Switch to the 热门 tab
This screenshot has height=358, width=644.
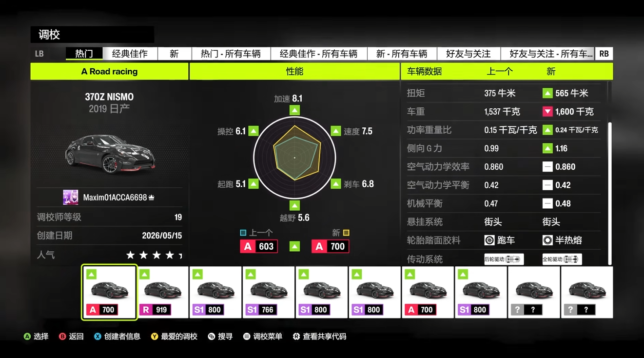click(x=84, y=54)
